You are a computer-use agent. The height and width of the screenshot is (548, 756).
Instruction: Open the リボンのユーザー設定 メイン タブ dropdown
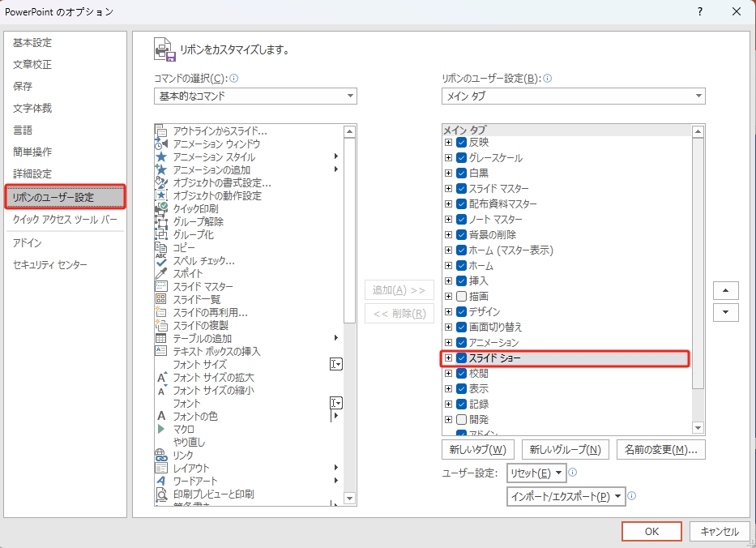[573, 96]
